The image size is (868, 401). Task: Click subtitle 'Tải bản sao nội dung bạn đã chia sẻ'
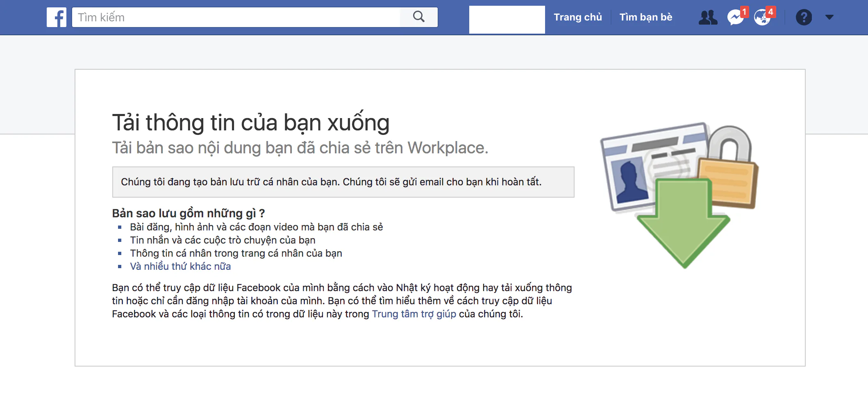(300, 148)
